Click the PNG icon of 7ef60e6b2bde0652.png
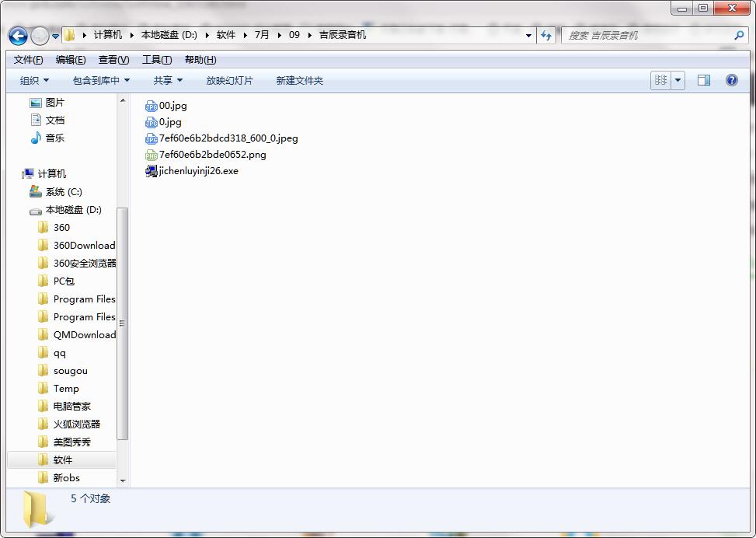 (152, 155)
